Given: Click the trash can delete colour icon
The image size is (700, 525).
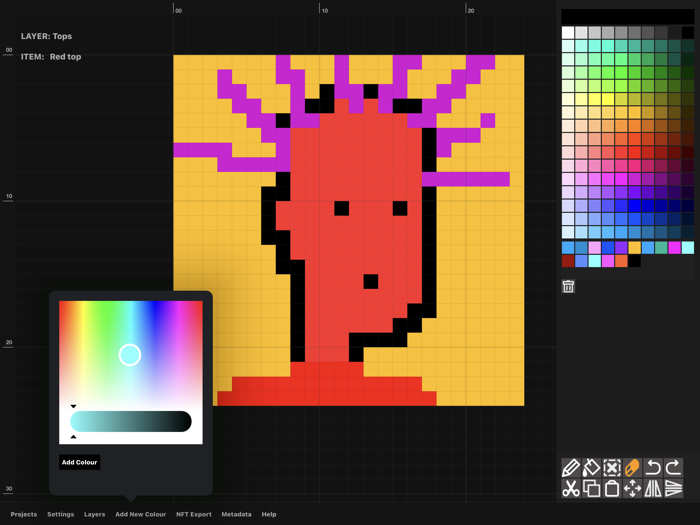Looking at the screenshot, I should point(568,287).
